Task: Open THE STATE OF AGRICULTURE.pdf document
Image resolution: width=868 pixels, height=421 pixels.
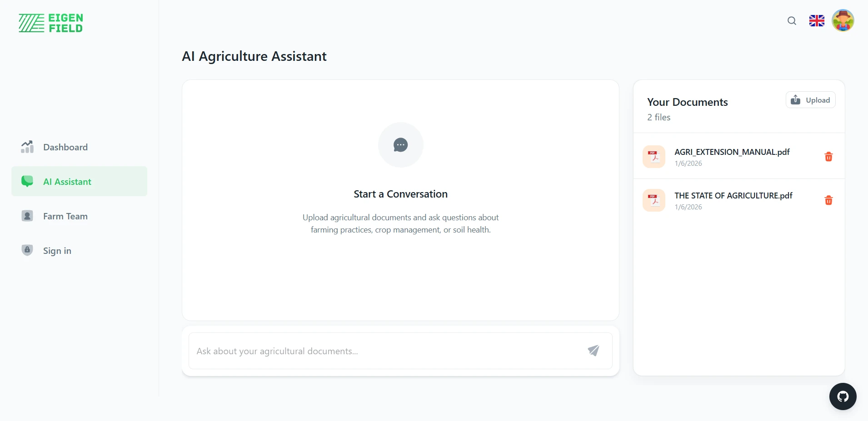Action: (733, 196)
